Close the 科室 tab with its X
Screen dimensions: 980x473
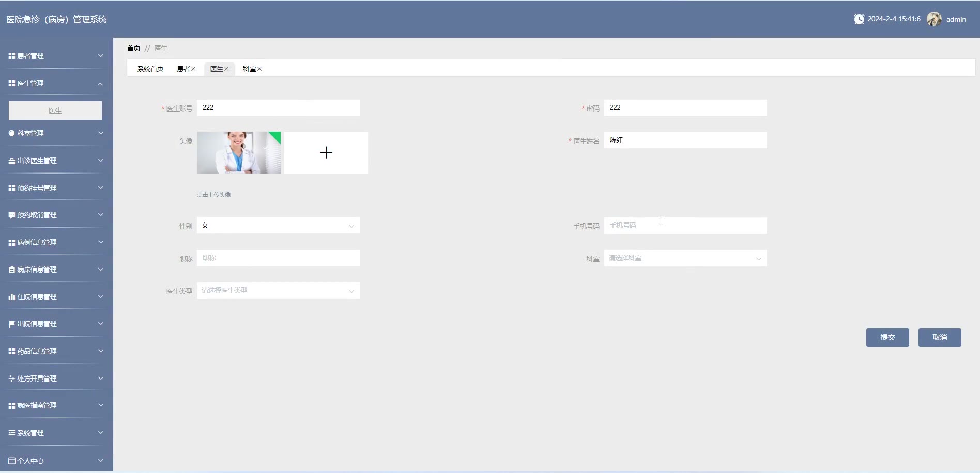(x=259, y=69)
